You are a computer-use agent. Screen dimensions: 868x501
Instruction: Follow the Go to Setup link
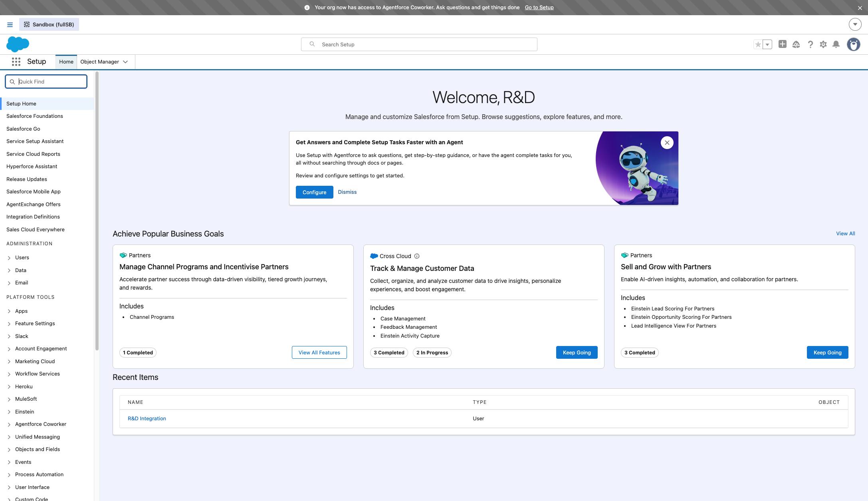[539, 8]
